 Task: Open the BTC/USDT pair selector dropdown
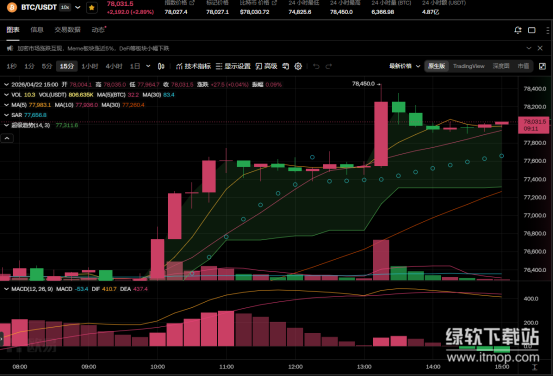point(78,7)
